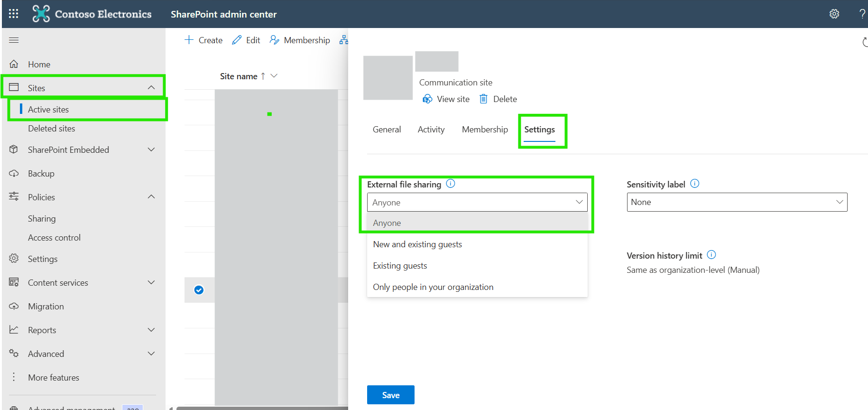Image resolution: width=868 pixels, height=410 pixels.
Task: Click the Delete trash can icon
Action: pos(483,99)
